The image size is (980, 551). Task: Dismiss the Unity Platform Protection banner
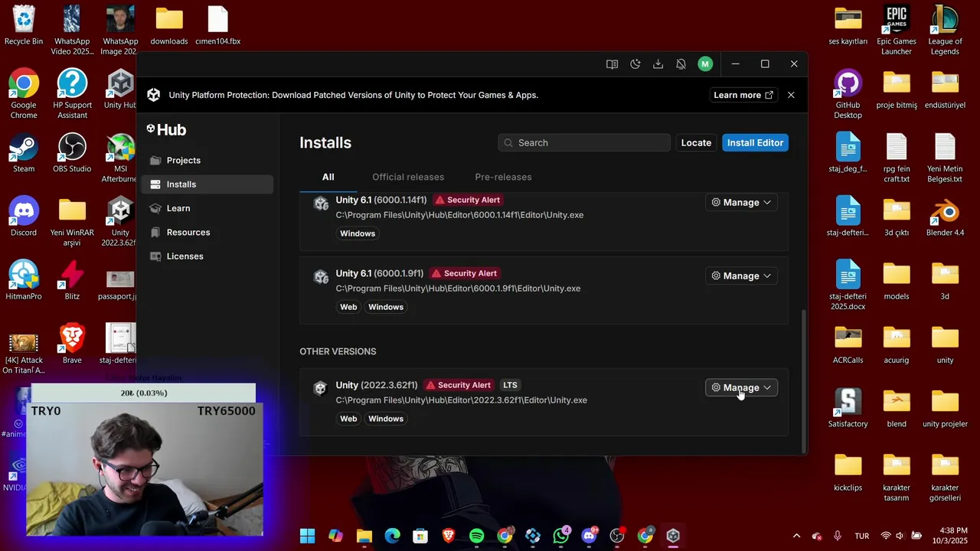(x=791, y=95)
